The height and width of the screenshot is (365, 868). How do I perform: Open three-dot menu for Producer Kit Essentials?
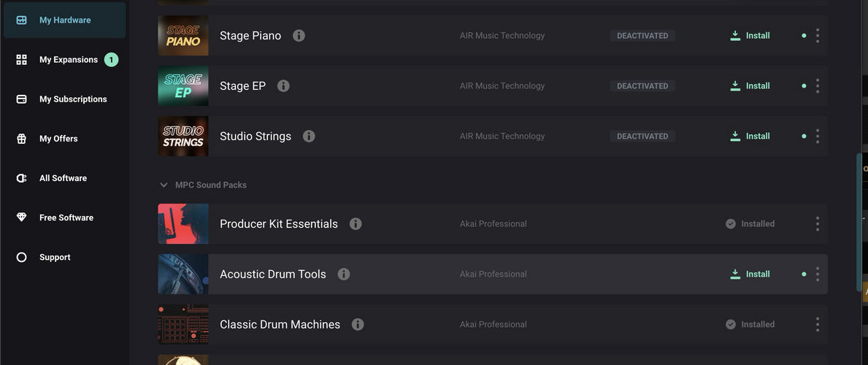point(818,224)
